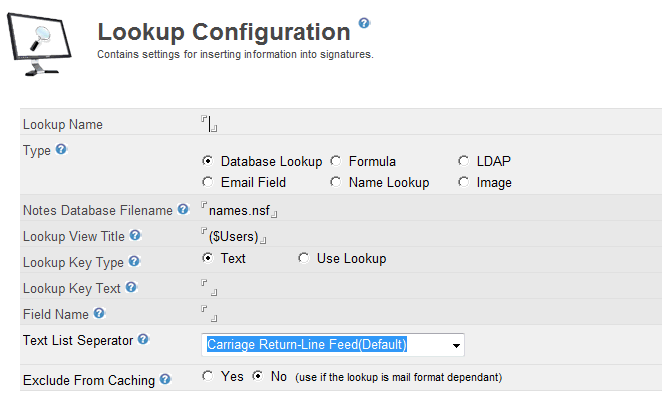The height and width of the screenshot is (400, 662).
Task: Click the help icon beside Lookup Configuration title
Action: [364, 23]
